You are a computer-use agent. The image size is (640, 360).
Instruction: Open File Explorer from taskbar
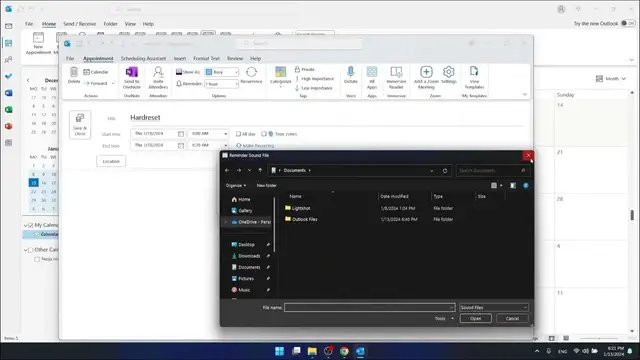(x=312, y=351)
